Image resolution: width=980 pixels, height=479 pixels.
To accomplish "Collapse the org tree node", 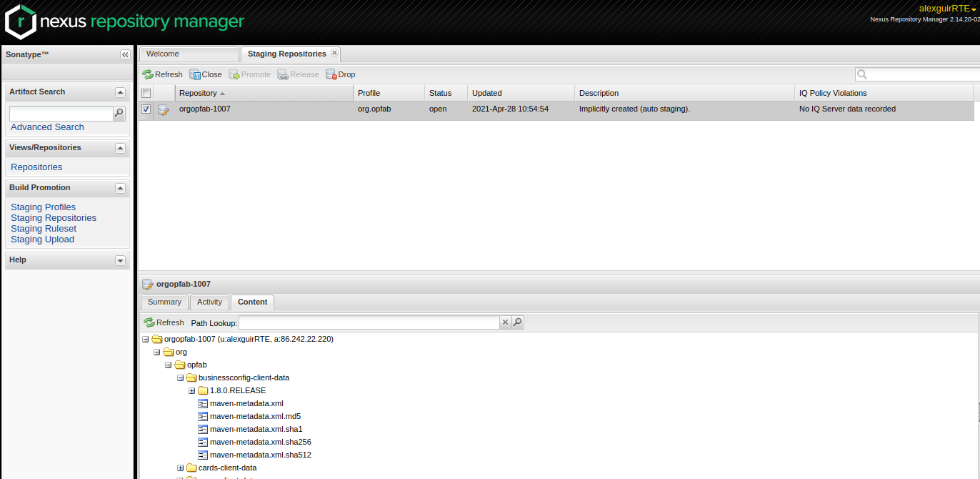I will click(x=157, y=352).
